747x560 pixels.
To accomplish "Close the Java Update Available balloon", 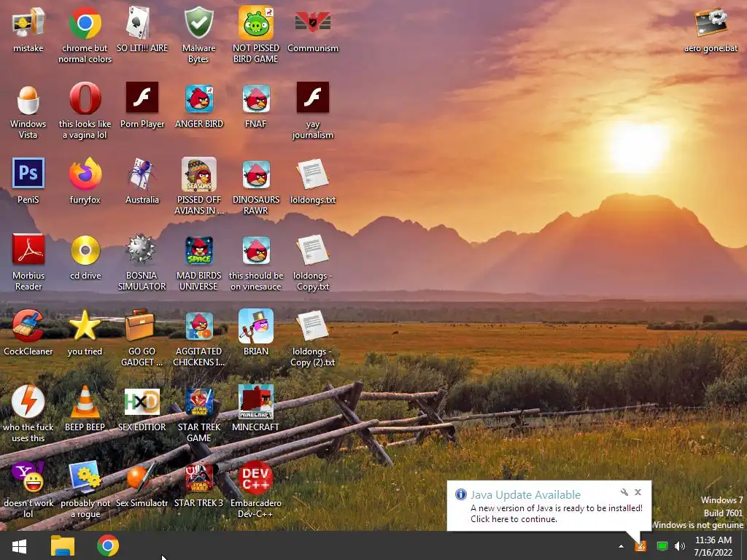I will click(638, 492).
